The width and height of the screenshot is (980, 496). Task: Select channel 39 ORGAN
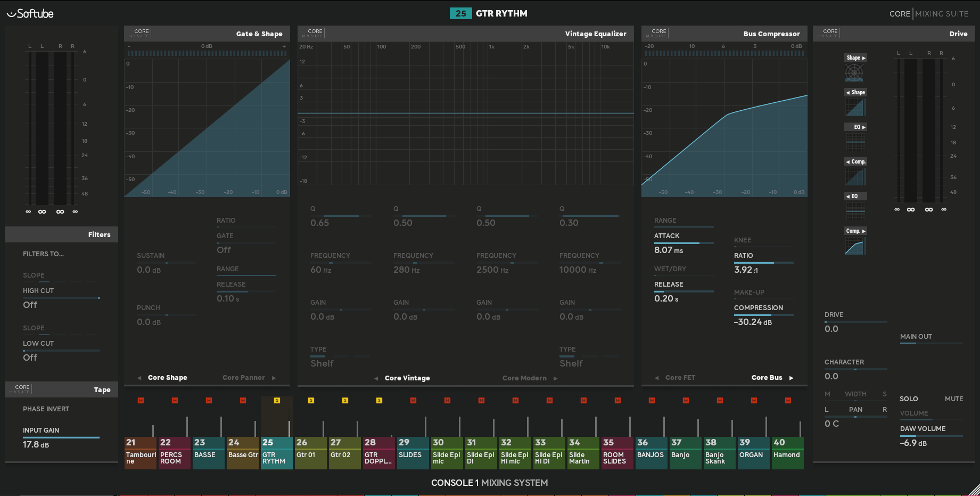tap(754, 453)
